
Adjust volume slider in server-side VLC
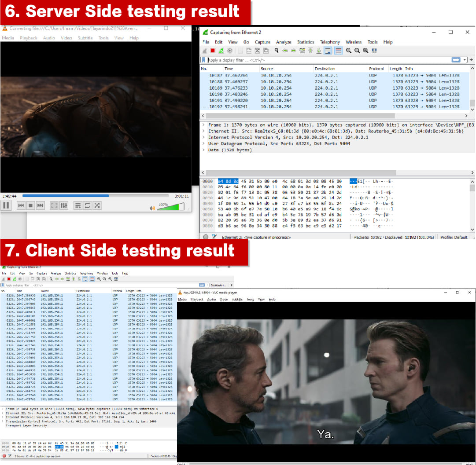[170, 207]
